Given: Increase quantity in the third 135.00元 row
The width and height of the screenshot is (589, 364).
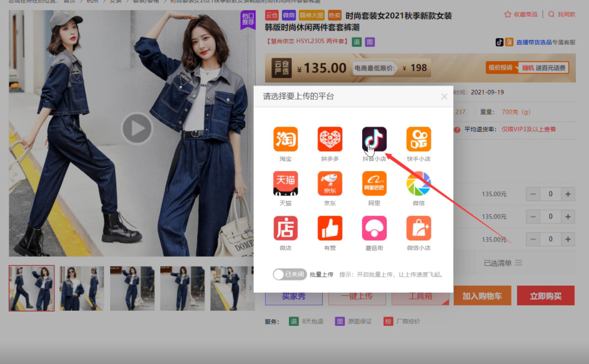Looking at the screenshot, I should 568,239.
